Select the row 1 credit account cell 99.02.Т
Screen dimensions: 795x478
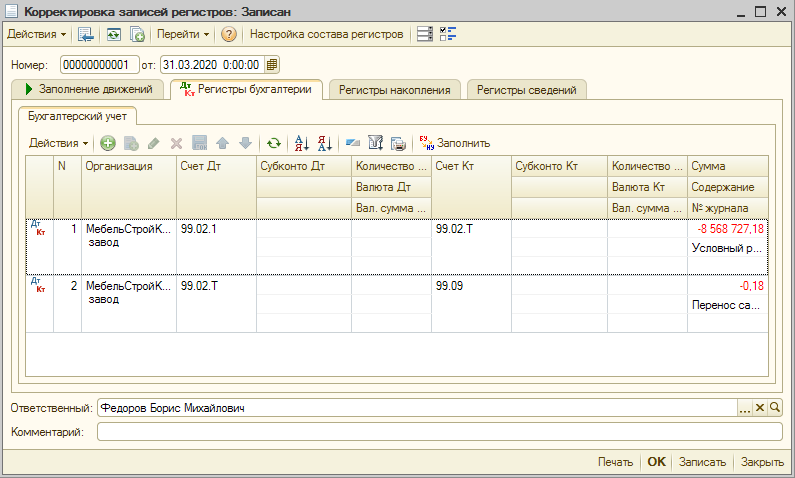click(x=472, y=247)
